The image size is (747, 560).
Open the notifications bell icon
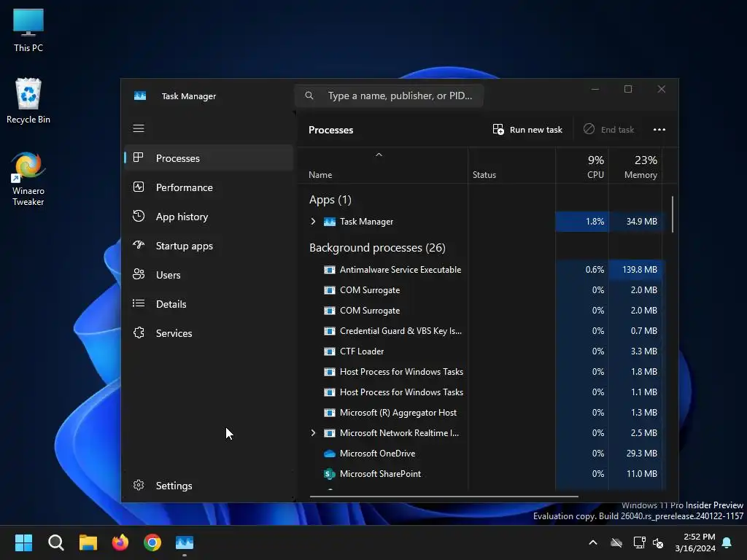pos(727,542)
